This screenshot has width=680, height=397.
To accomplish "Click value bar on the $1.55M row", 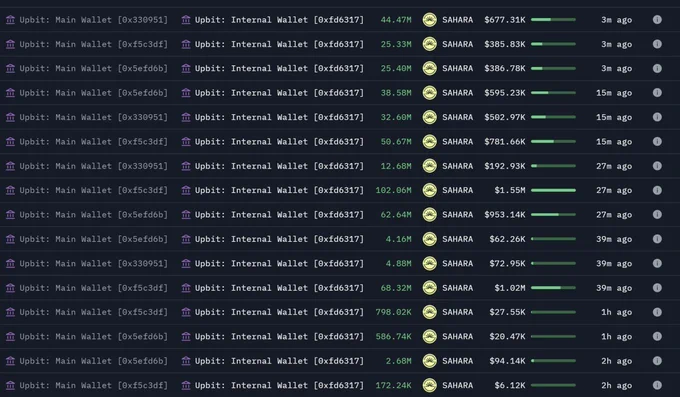I will [553, 190].
